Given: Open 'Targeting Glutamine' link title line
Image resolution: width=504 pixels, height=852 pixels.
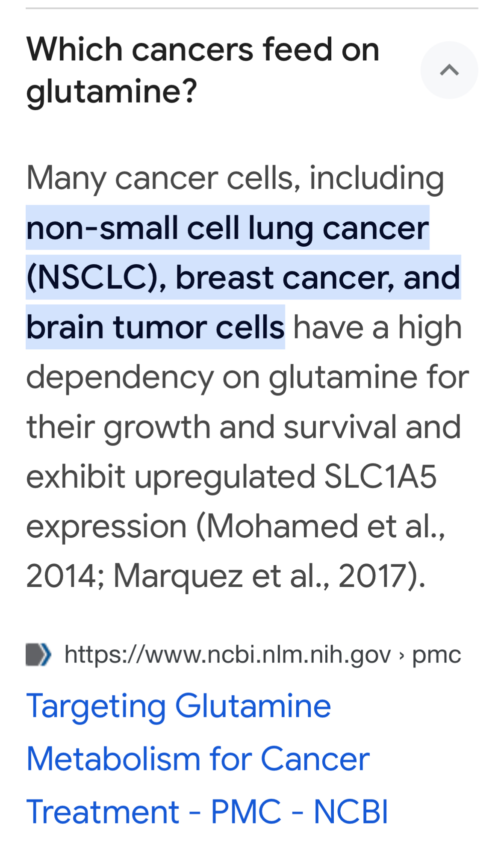Looking at the screenshot, I should click(x=179, y=706).
